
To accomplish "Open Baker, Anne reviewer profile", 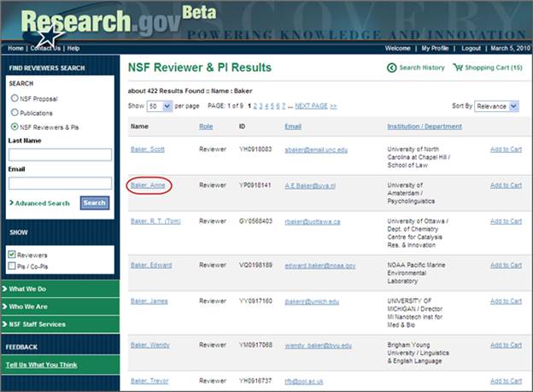I will pos(149,184).
